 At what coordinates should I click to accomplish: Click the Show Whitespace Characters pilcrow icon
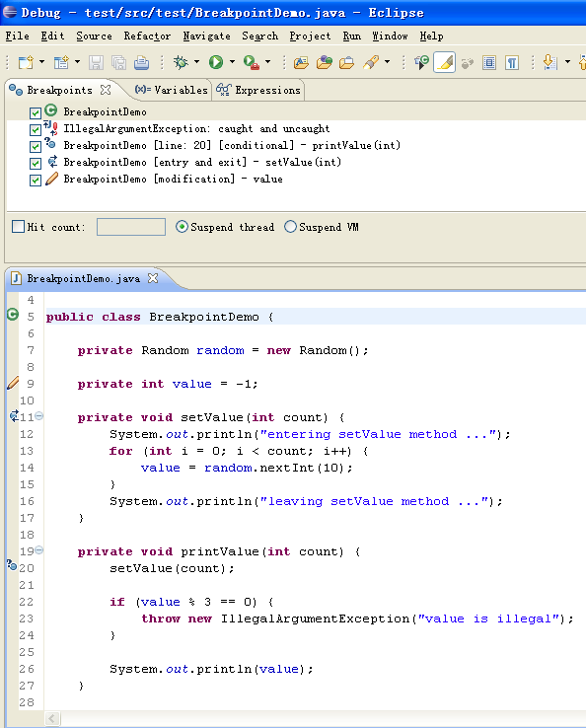(512, 62)
